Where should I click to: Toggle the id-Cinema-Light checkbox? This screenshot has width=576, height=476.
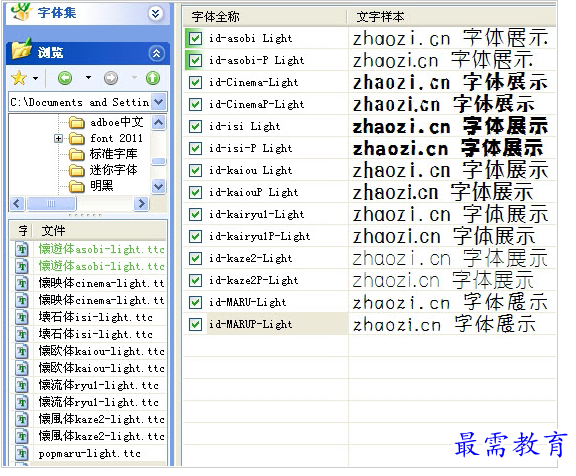(x=195, y=82)
